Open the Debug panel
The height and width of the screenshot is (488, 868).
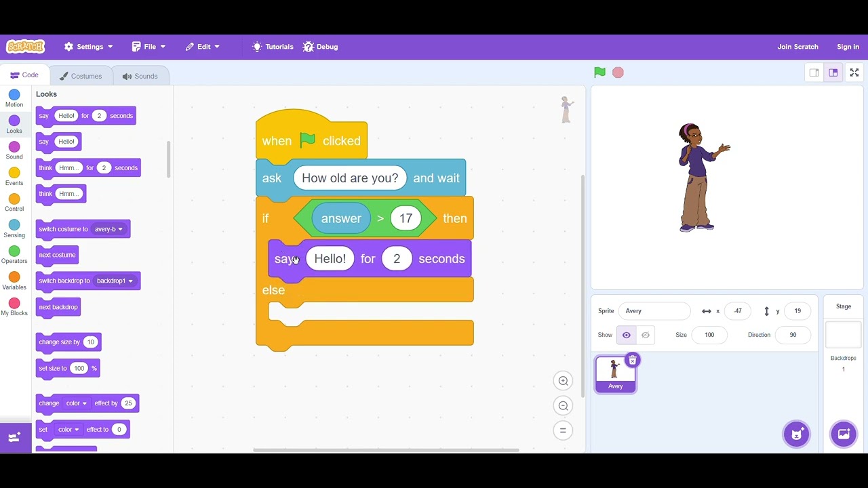click(x=320, y=47)
